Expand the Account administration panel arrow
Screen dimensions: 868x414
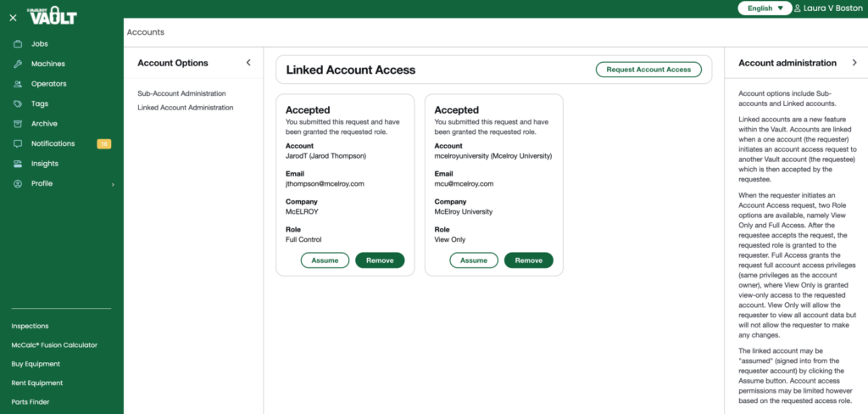coord(854,63)
